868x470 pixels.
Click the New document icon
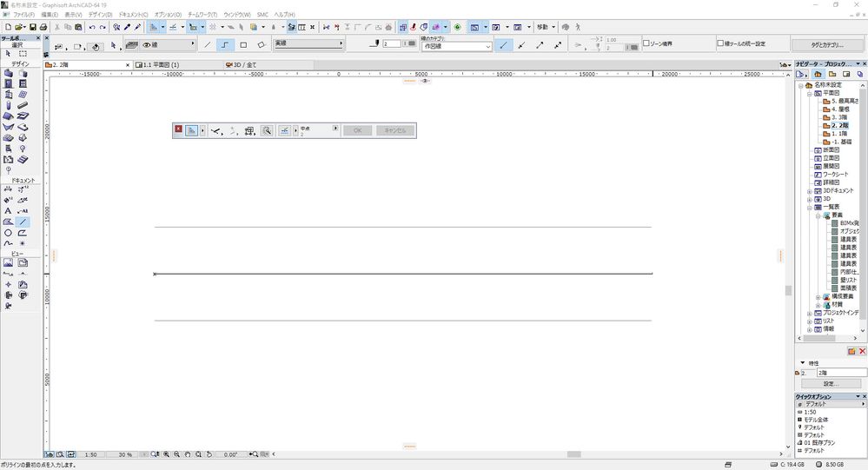pos(9,27)
